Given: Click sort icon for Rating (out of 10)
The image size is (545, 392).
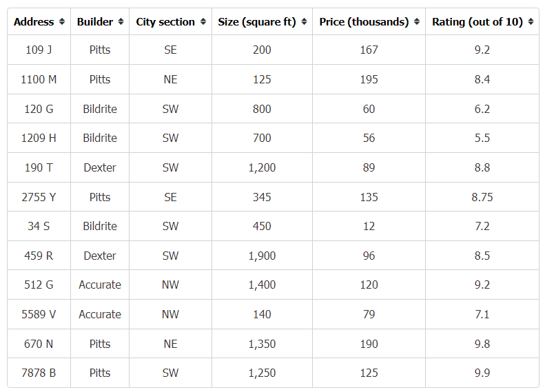Looking at the screenshot, I should (531, 21).
